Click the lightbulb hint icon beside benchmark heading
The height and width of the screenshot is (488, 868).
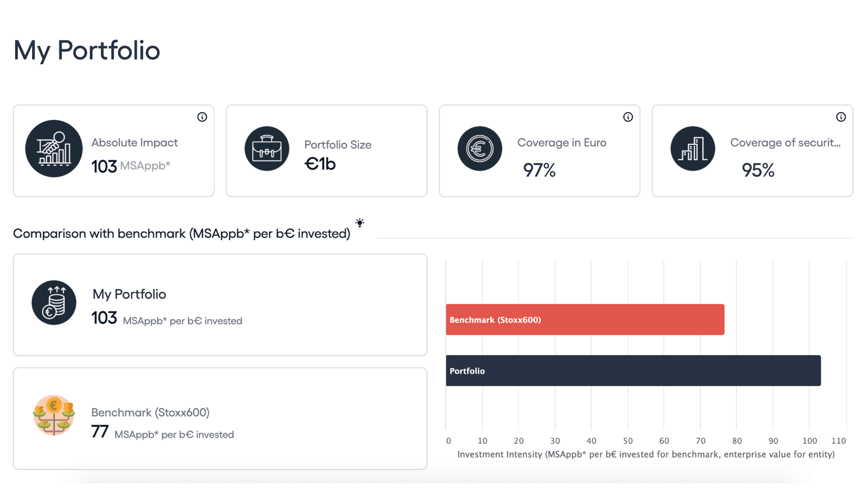[360, 223]
